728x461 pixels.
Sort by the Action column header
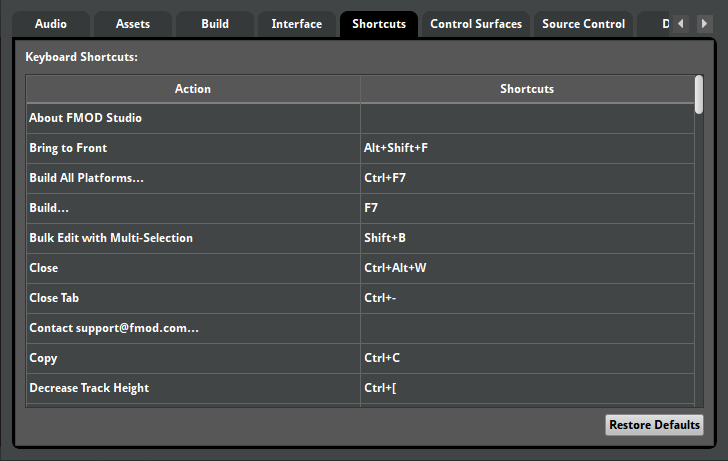click(x=193, y=89)
